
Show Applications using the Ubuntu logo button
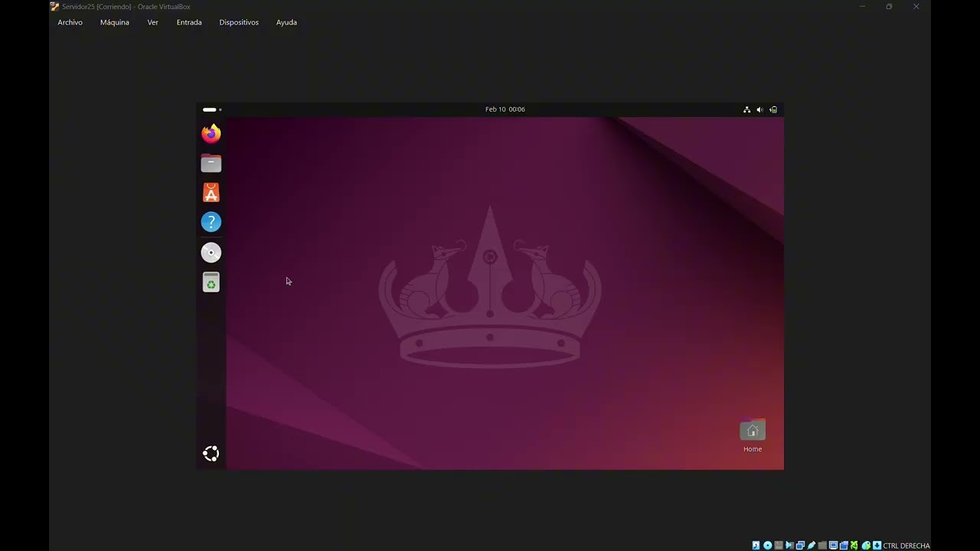coord(211,454)
